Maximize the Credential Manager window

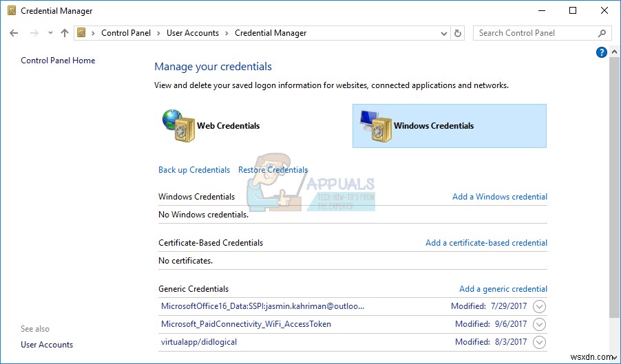[573, 11]
